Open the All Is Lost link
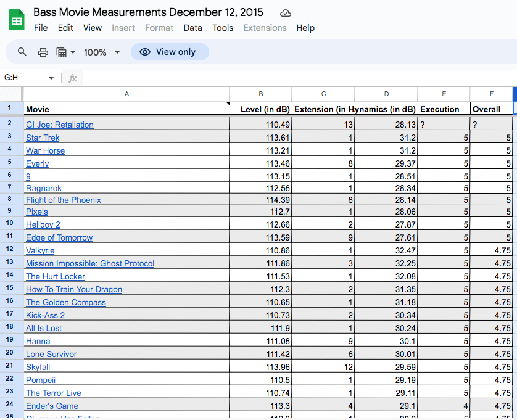 (x=44, y=328)
